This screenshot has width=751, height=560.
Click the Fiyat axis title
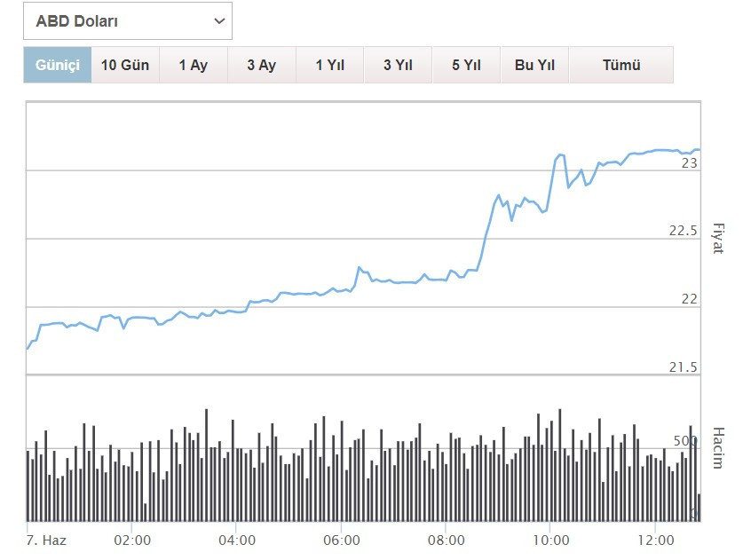pos(718,238)
